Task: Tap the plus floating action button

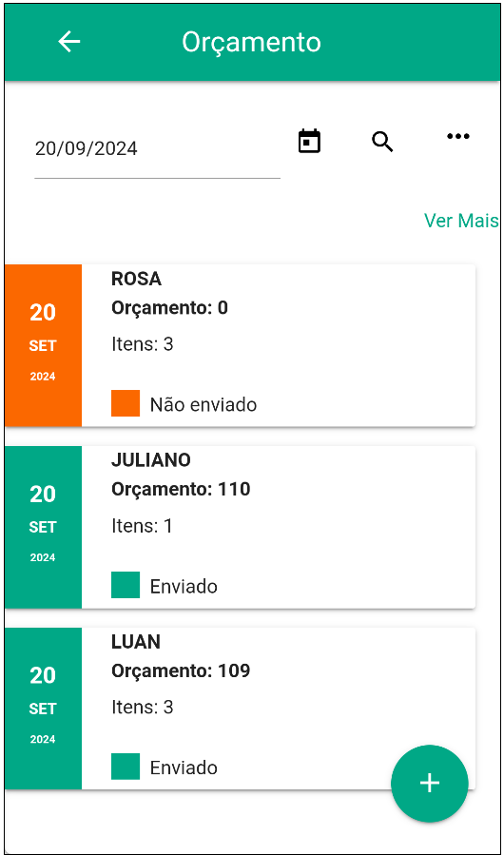Action: [430, 783]
